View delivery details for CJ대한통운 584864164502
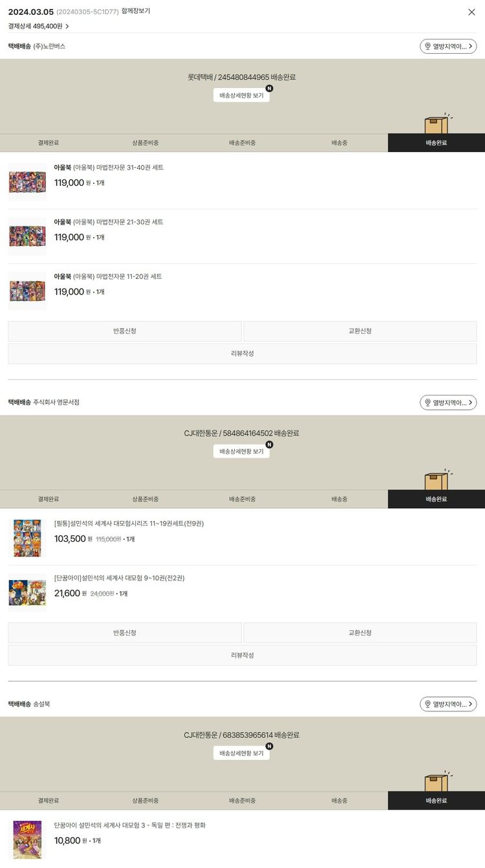Image resolution: width=485 pixels, height=868 pixels. pyautogui.click(x=241, y=451)
